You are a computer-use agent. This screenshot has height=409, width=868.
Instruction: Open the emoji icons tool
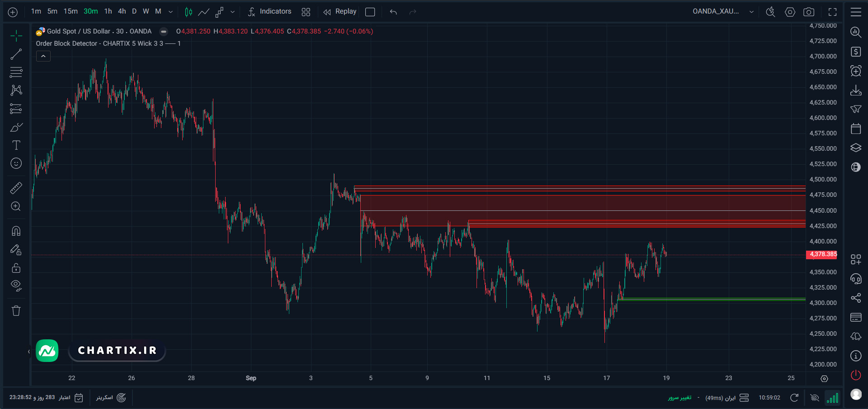(x=16, y=163)
